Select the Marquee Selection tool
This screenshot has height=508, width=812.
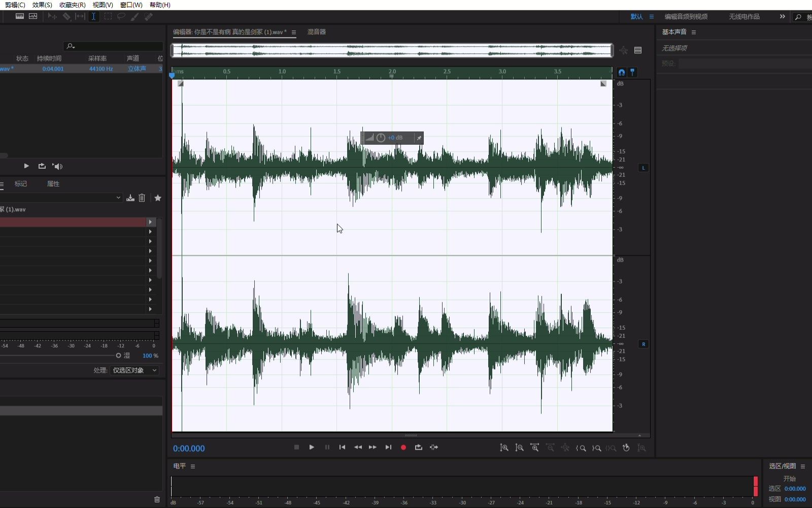[108, 16]
